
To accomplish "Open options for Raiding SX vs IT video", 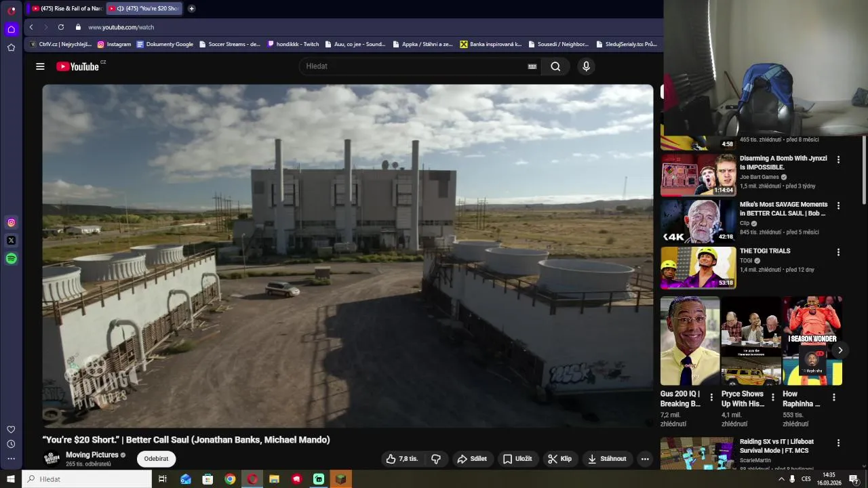I will point(838,443).
